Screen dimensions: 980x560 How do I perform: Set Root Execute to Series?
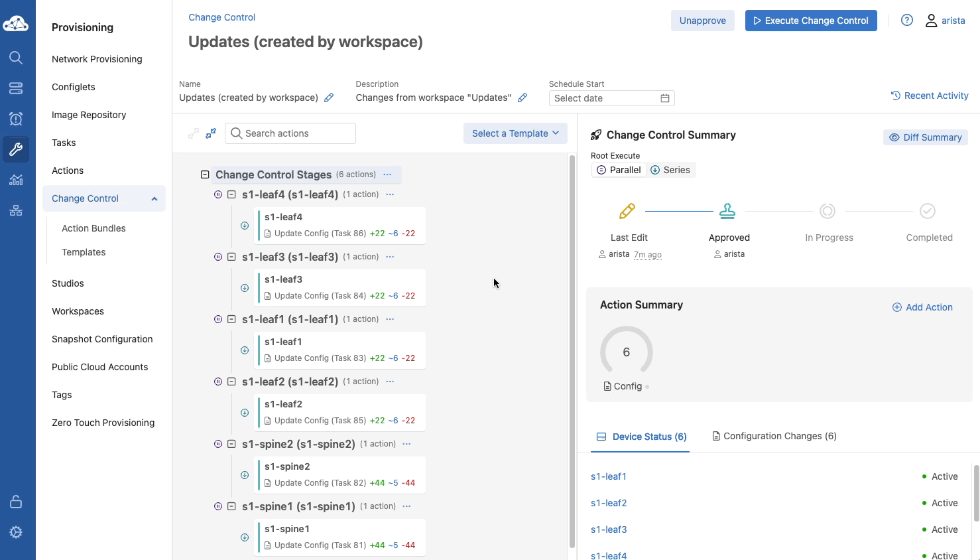670,170
